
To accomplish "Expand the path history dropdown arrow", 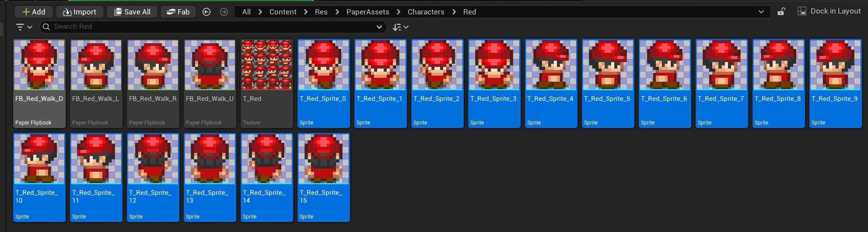I will [x=761, y=12].
